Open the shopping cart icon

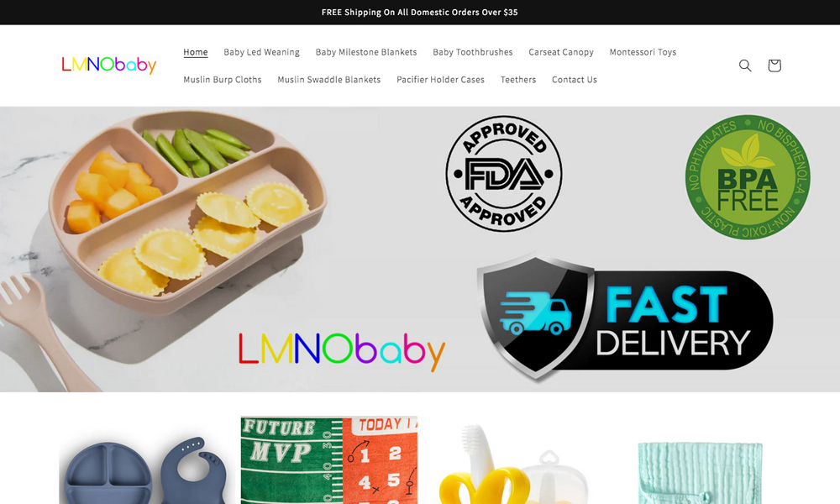pos(774,66)
